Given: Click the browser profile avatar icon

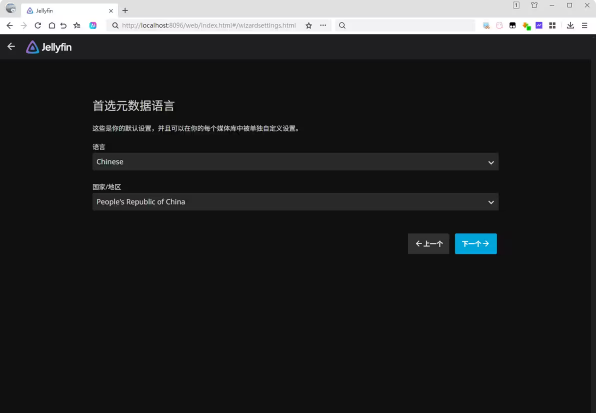Looking at the screenshot, I should [11, 8].
